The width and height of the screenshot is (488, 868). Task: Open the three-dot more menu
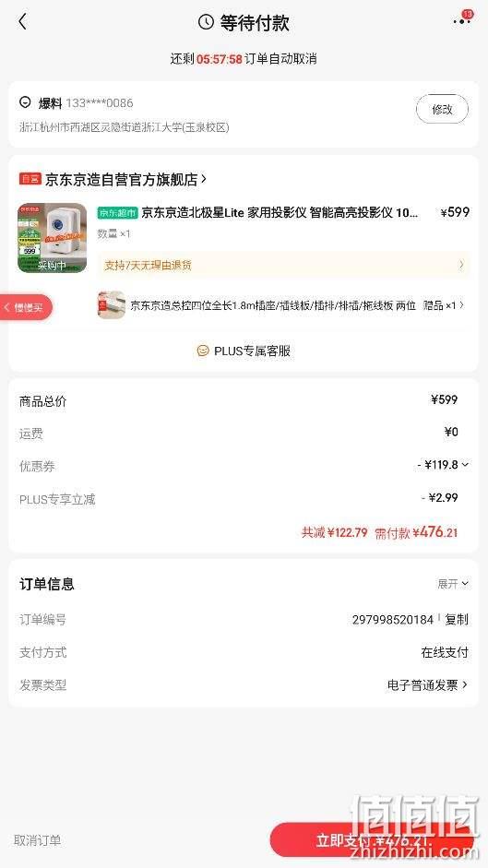tap(462, 21)
